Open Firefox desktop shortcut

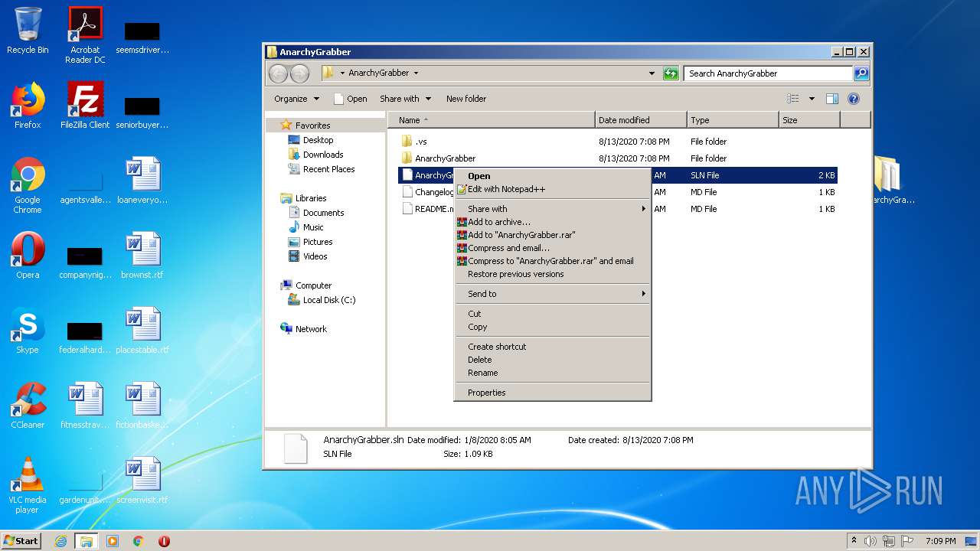point(28,106)
